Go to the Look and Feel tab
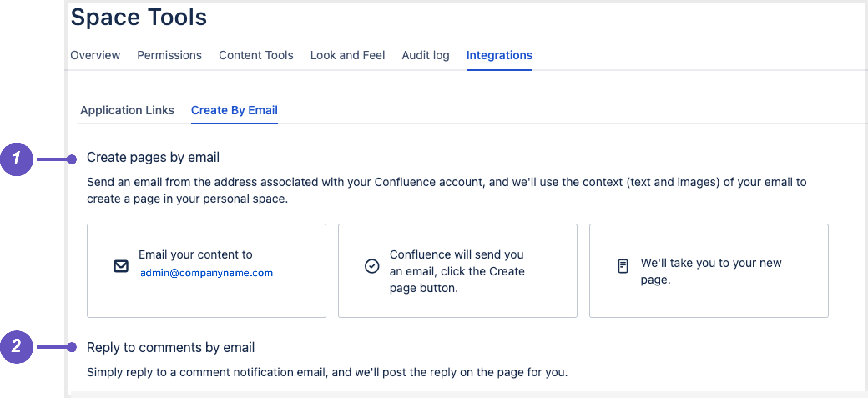This screenshot has height=398, width=868. tap(347, 55)
